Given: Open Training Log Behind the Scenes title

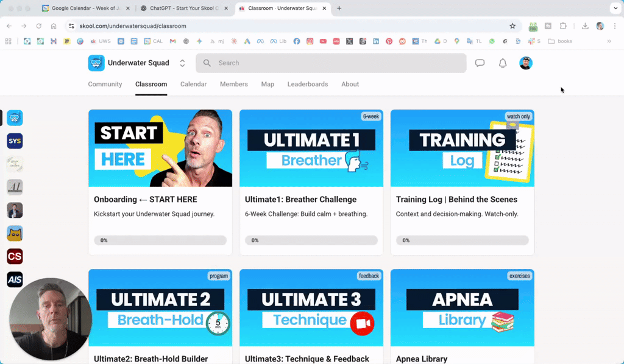Looking at the screenshot, I should click(x=456, y=200).
